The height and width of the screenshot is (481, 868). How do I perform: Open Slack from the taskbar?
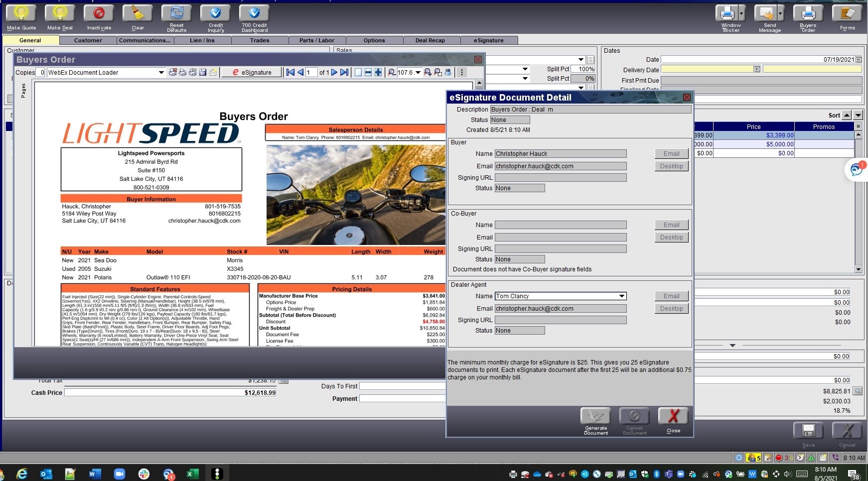pyautogui.click(x=144, y=474)
